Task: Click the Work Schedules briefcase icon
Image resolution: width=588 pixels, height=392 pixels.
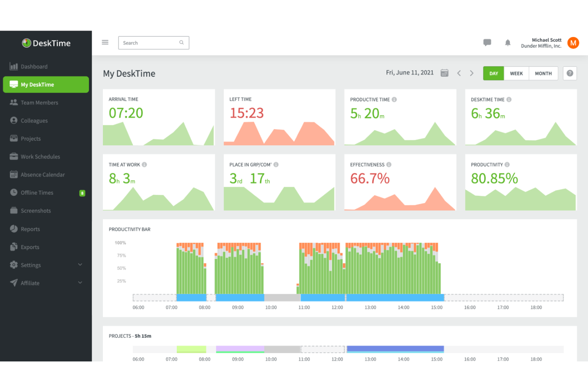Action: pos(14,156)
